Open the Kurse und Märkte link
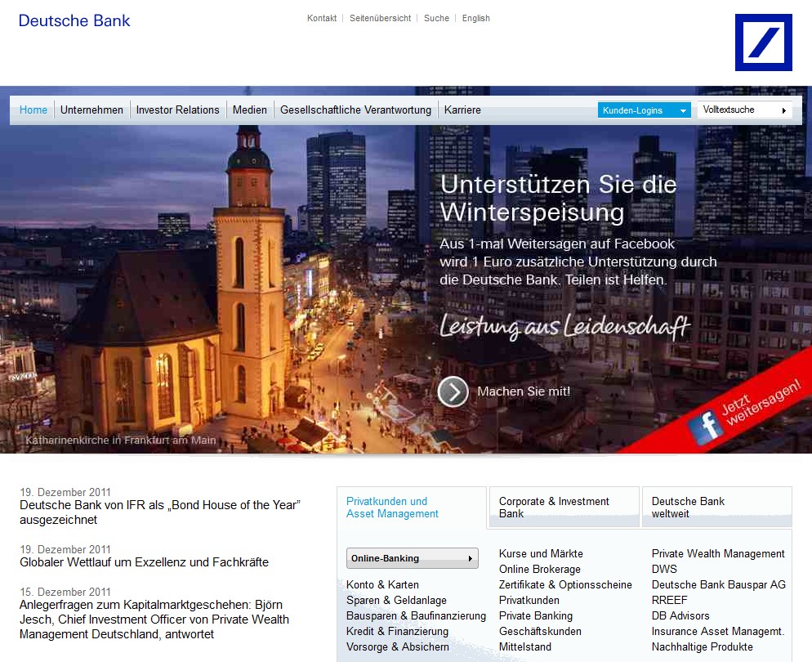 541,554
